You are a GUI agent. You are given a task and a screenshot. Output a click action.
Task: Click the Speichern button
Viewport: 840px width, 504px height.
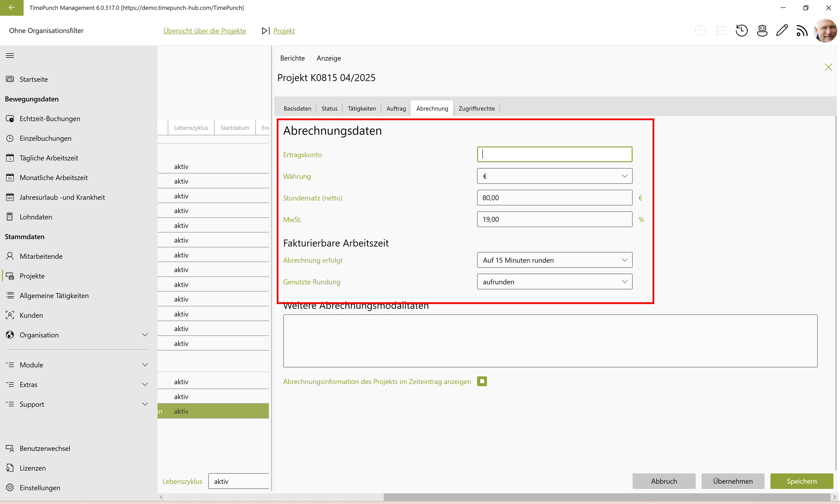tap(801, 481)
